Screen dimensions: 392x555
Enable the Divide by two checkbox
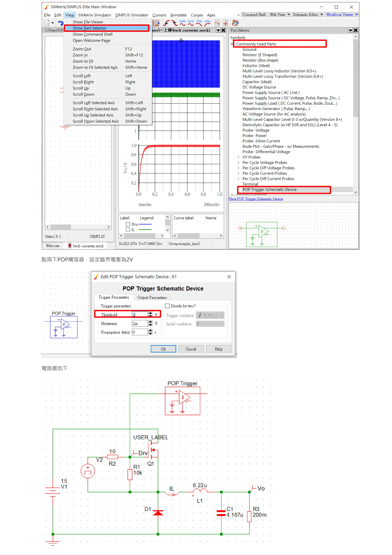point(167,306)
